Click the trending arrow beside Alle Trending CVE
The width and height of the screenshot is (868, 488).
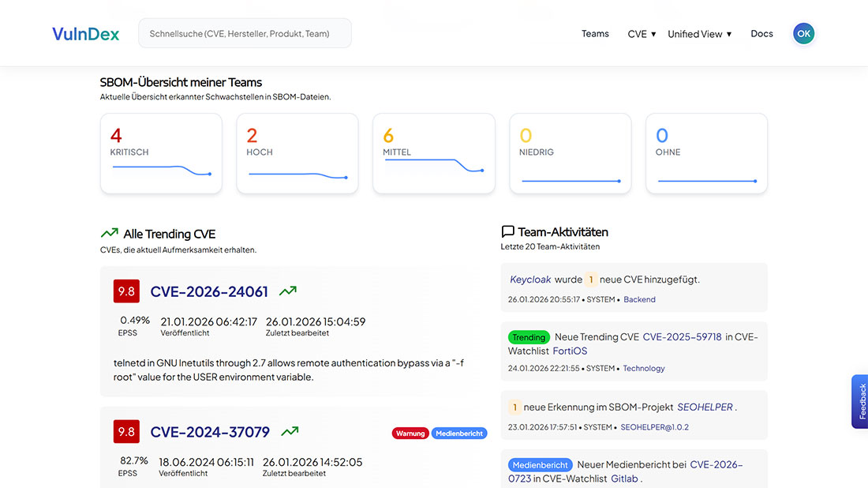109,233
